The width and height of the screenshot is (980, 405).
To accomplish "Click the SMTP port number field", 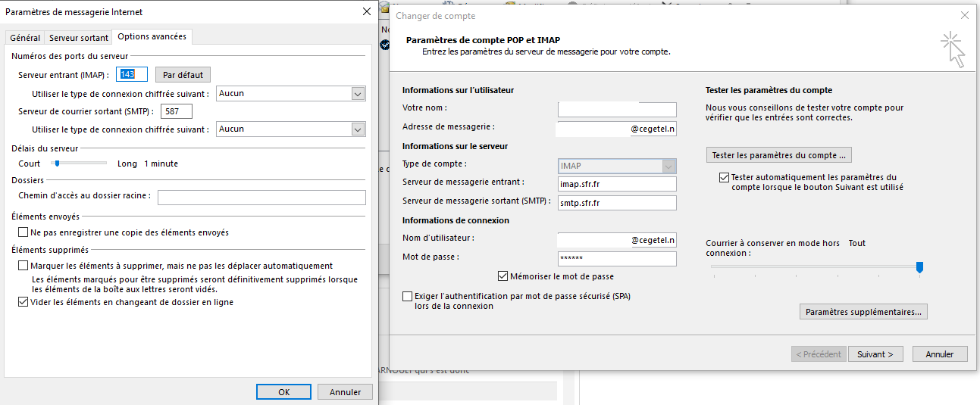I will click(x=177, y=111).
